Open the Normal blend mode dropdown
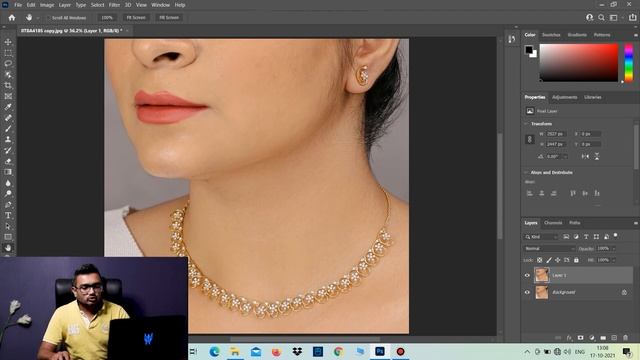 549,249
